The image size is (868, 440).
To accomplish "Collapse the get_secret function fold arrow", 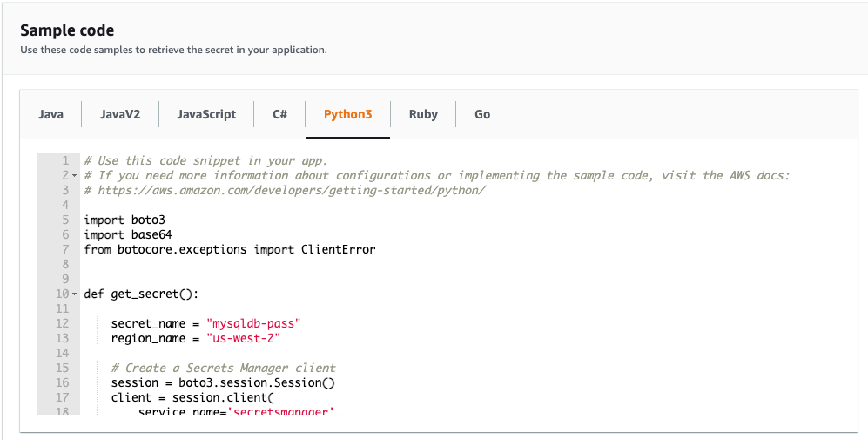I will 74,294.
